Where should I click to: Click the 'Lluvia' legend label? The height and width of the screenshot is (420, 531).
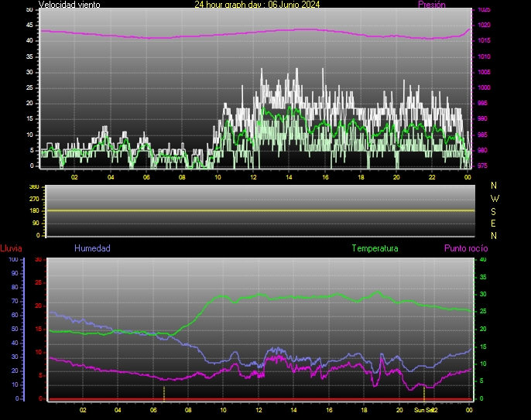point(11,248)
